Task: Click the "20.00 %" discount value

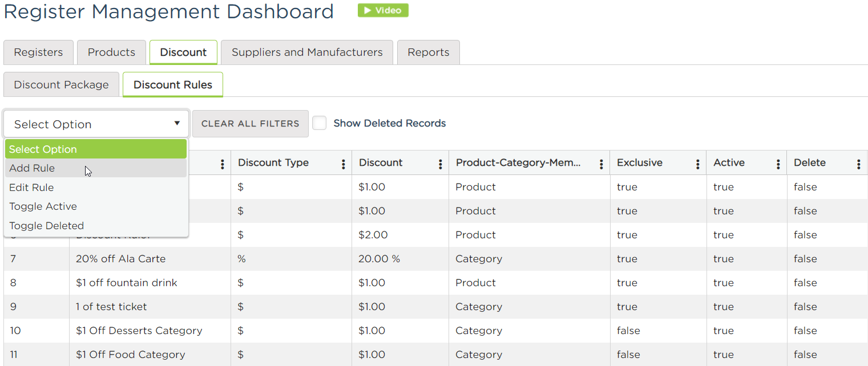Action: pos(380,259)
